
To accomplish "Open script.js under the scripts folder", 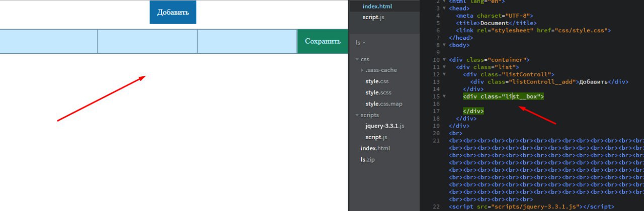I will [x=376, y=137].
